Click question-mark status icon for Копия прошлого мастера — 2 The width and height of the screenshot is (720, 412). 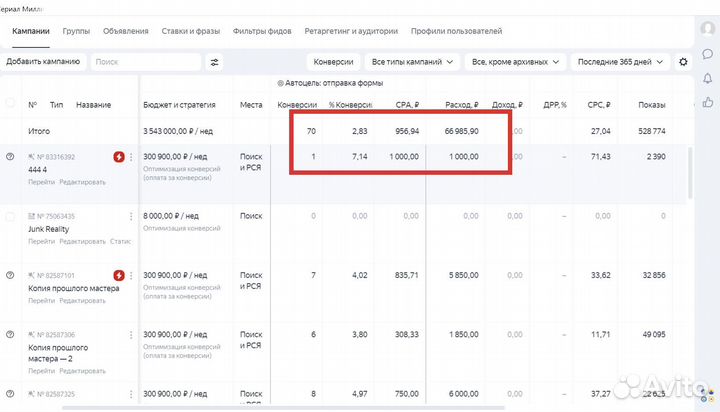[x=10, y=334]
